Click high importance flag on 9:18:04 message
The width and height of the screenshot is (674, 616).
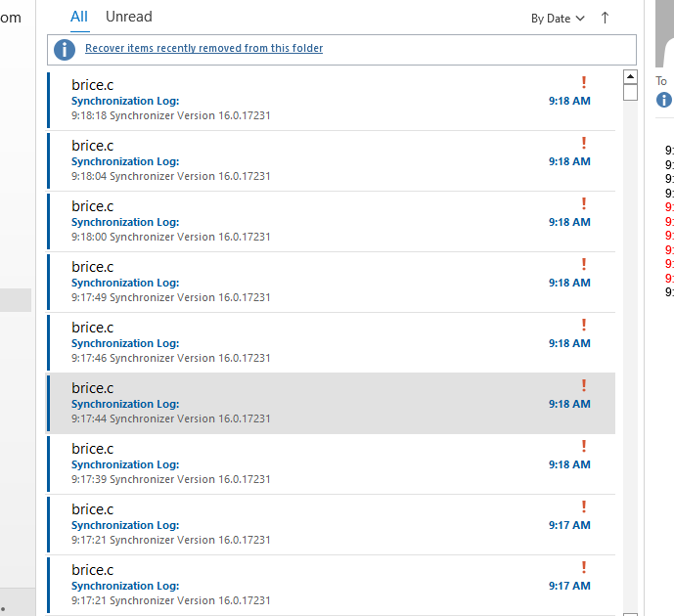(584, 144)
